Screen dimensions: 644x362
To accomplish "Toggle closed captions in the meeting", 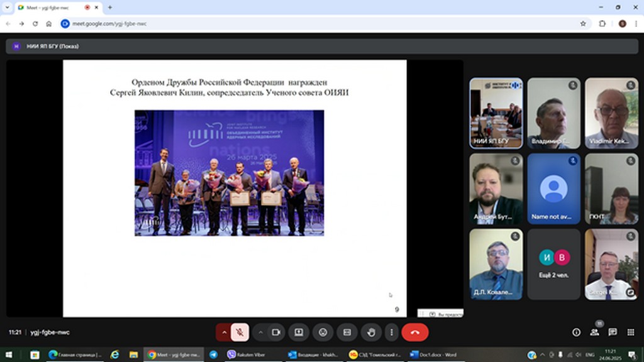I will tap(347, 332).
